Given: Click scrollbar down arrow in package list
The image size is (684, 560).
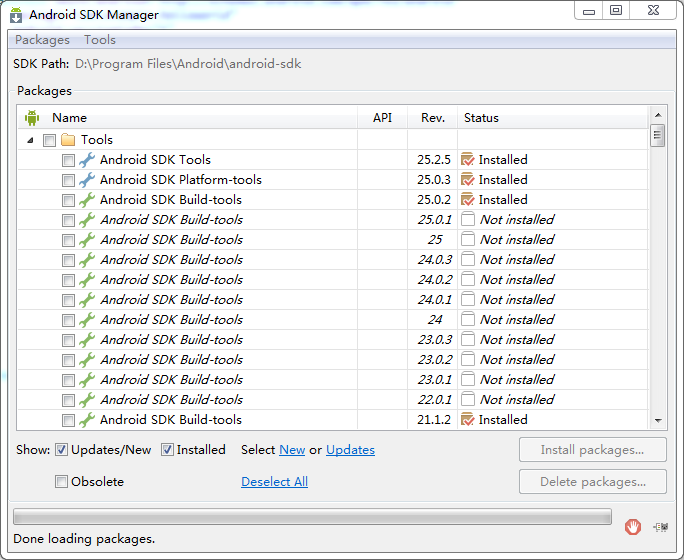Looking at the screenshot, I should click(x=658, y=420).
